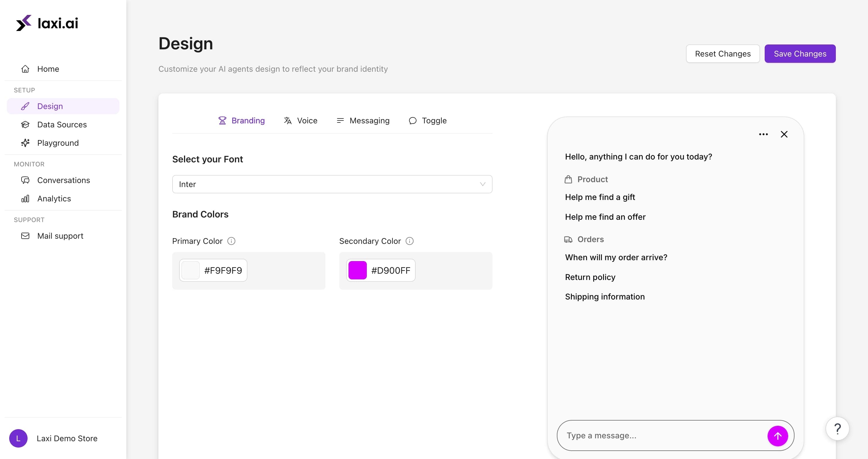The height and width of the screenshot is (459, 868).
Task: Open Playground in sidebar
Action: pos(63,143)
